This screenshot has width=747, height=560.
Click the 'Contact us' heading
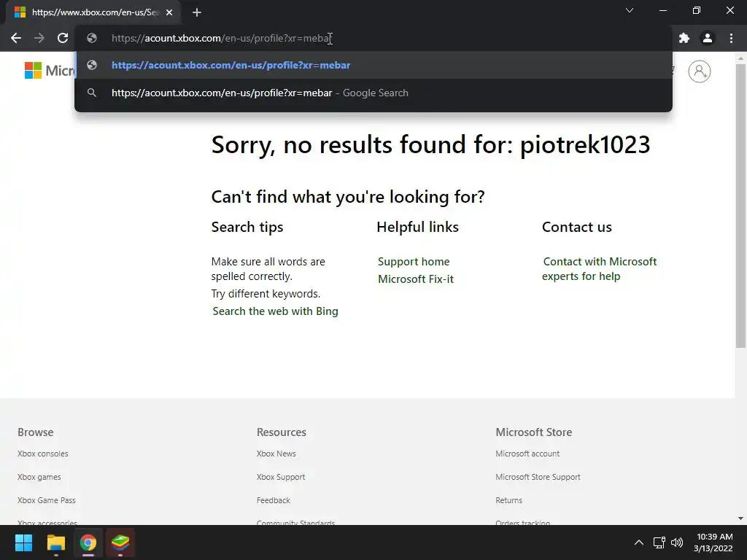tap(577, 227)
